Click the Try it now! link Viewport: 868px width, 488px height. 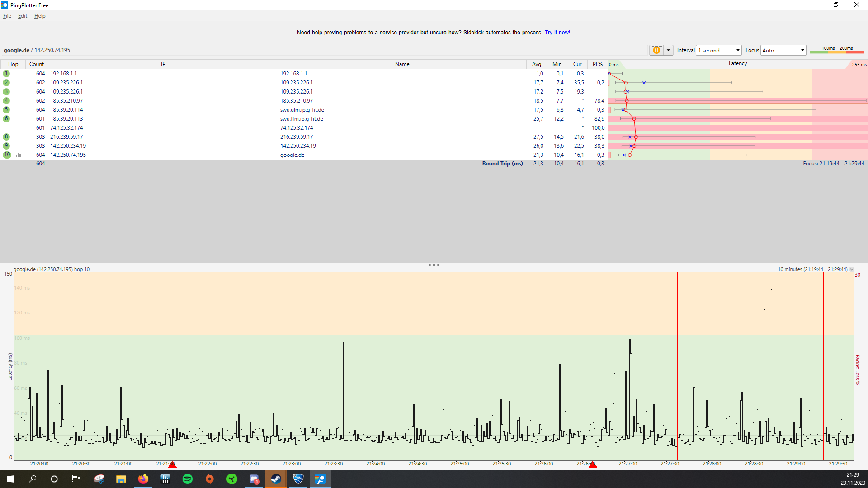pyautogui.click(x=557, y=33)
